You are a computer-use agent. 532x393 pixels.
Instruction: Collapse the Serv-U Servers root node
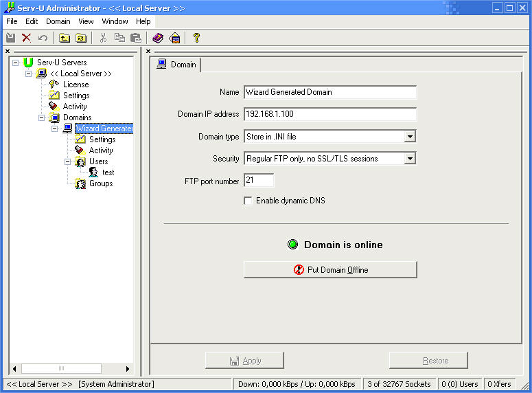pos(15,63)
